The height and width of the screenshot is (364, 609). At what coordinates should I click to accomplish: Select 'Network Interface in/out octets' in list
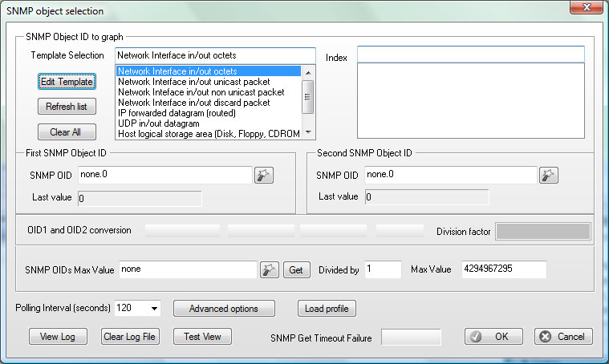pos(209,71)
